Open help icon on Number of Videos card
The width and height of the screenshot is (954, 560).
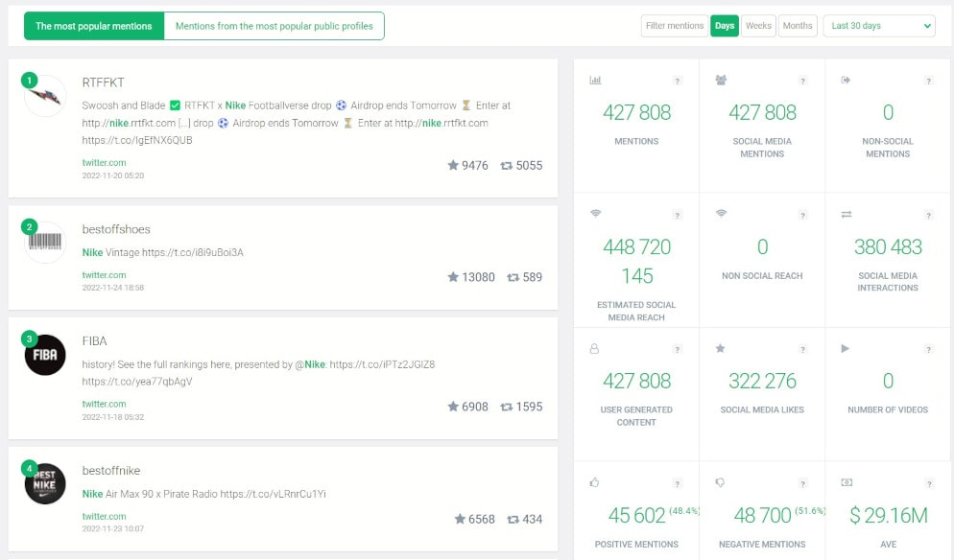tap(928, 350)
